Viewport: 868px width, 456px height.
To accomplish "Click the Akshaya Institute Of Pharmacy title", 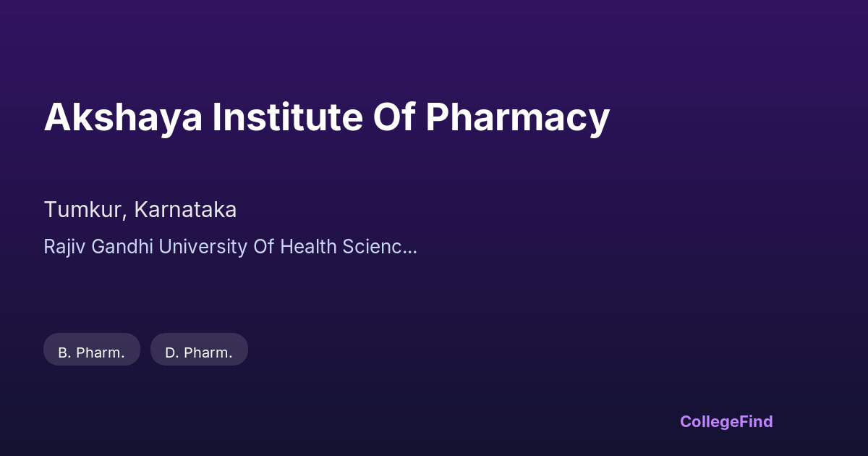I will coord(327,117).
